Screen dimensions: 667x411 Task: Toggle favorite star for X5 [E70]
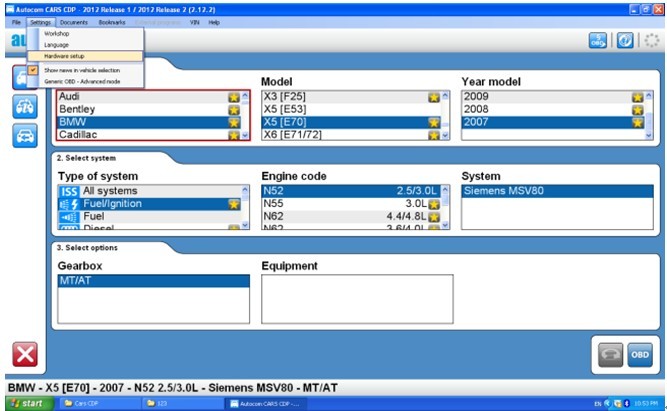(x=433, y=123)
